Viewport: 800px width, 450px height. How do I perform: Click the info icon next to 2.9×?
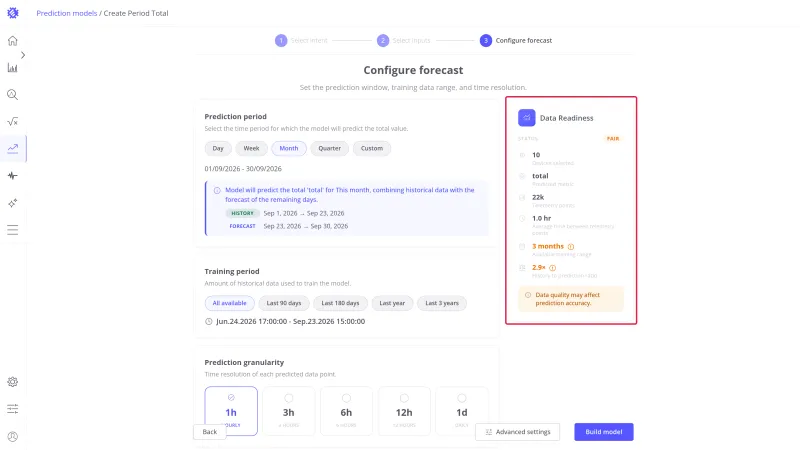pyautogui.click(x=553, y=268)
